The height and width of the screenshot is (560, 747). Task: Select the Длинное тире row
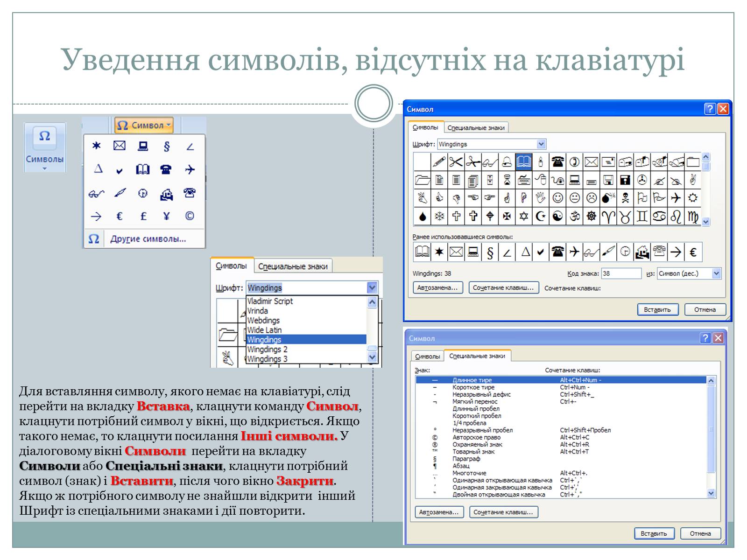561,380
